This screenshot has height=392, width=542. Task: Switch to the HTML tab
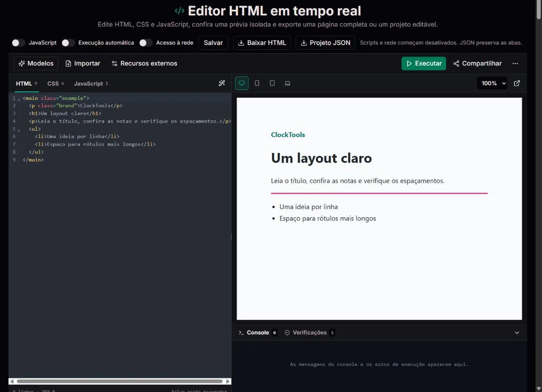pyautogui.click(x=27, y=84)
